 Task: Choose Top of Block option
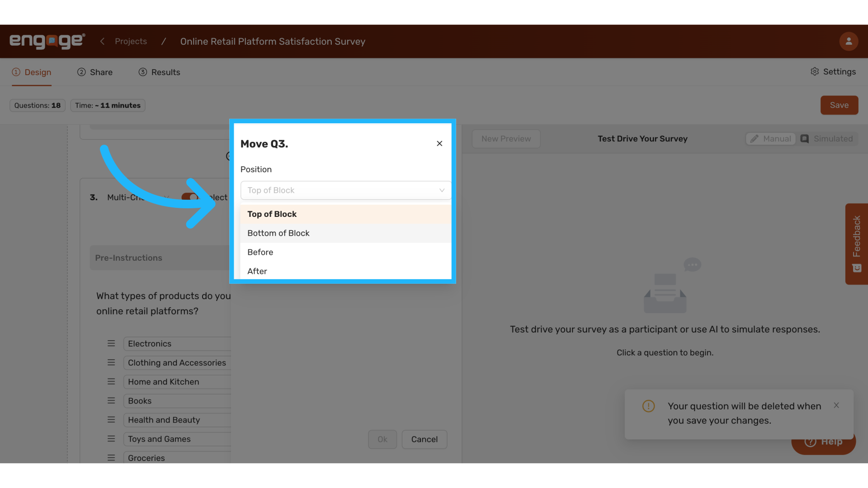coord(346,214)
